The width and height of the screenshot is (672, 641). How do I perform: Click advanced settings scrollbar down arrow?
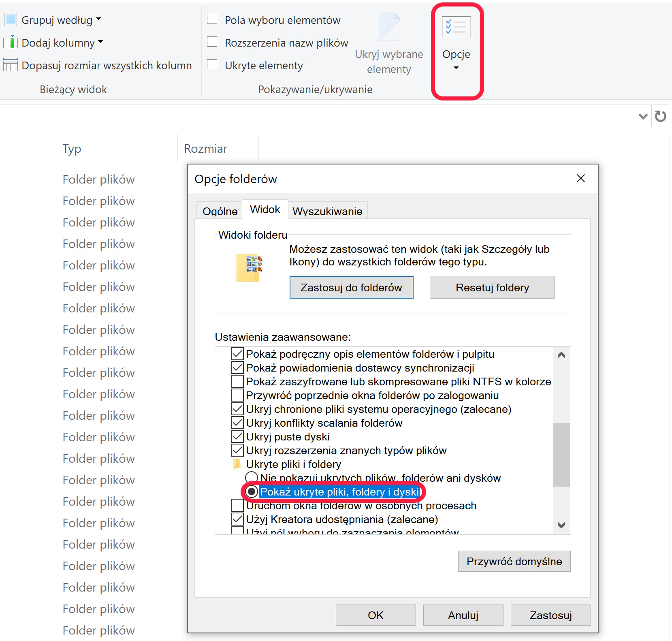point(561,525)
